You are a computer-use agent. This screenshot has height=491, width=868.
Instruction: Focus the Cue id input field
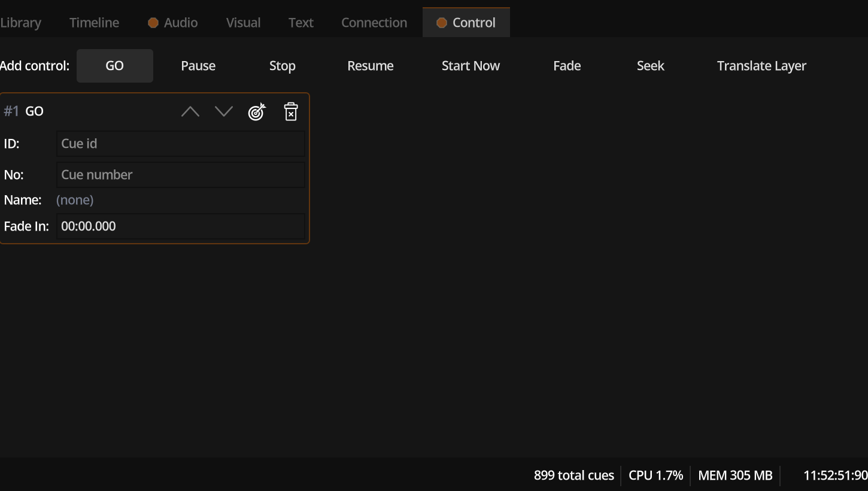(181, 144)
